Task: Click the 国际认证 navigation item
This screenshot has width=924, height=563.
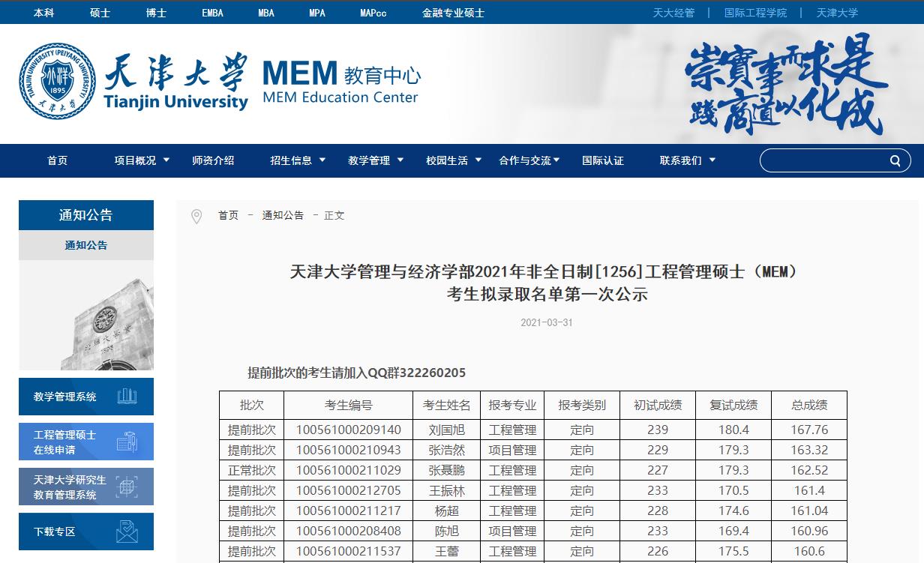Action: pos(602,160)
